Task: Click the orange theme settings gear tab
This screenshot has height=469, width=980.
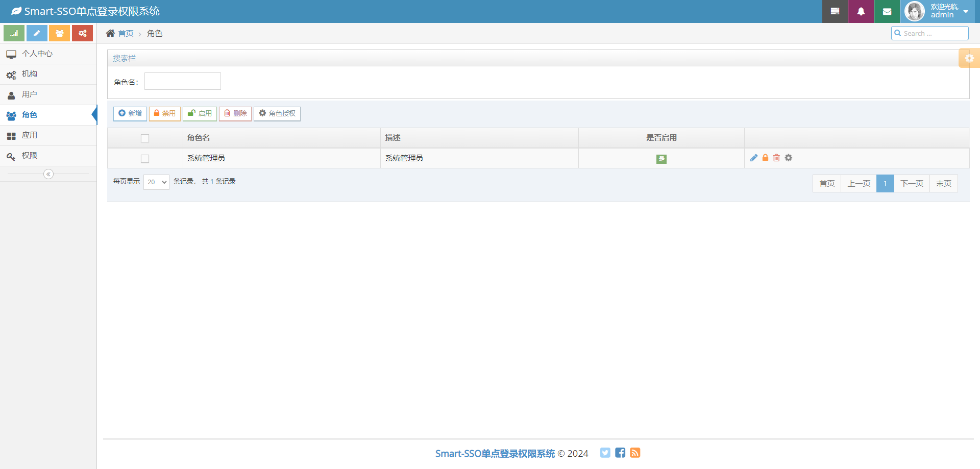Action: 969,58
